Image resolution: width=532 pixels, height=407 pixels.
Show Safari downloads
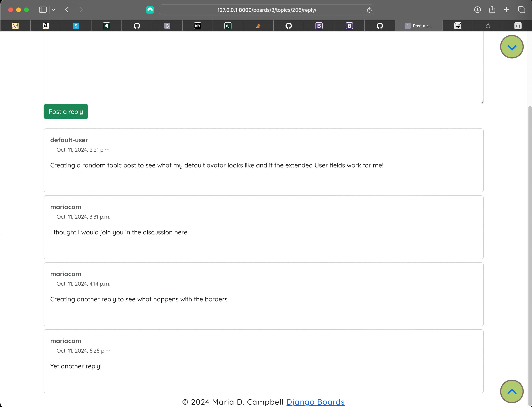(477, 10)
